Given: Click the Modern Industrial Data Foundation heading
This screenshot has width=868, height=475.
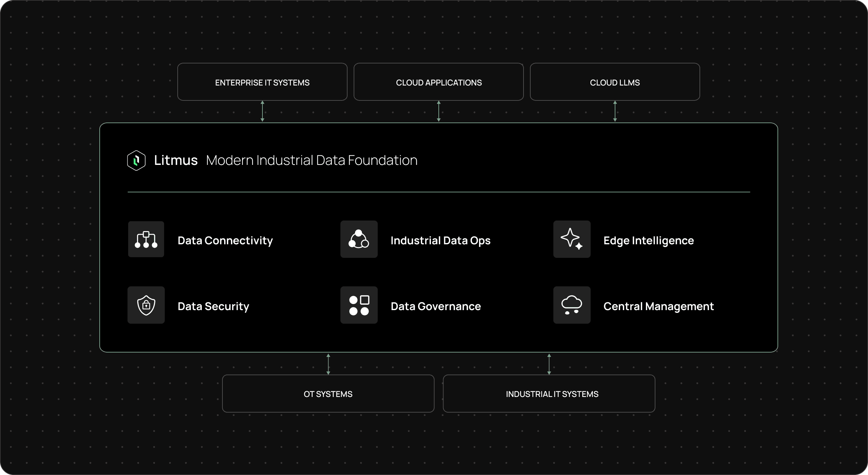Looking at the screenshot, I should pos(312,160).
